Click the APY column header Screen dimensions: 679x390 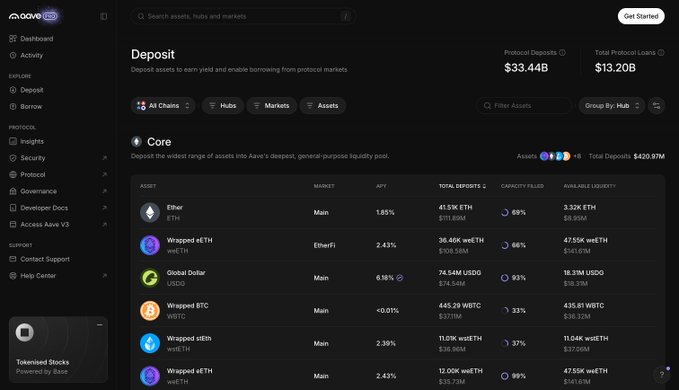[x=381, y=186]
